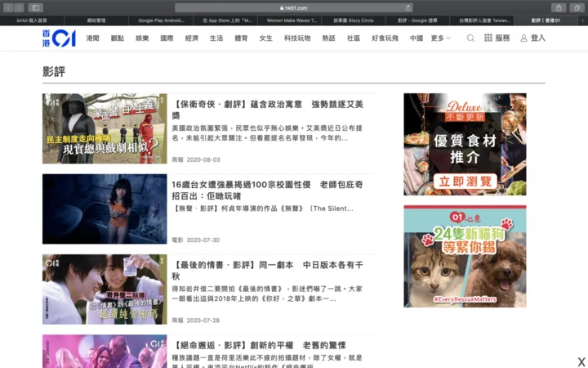Click the Safari show tab overview icon
588x368 pixels.
576,7
